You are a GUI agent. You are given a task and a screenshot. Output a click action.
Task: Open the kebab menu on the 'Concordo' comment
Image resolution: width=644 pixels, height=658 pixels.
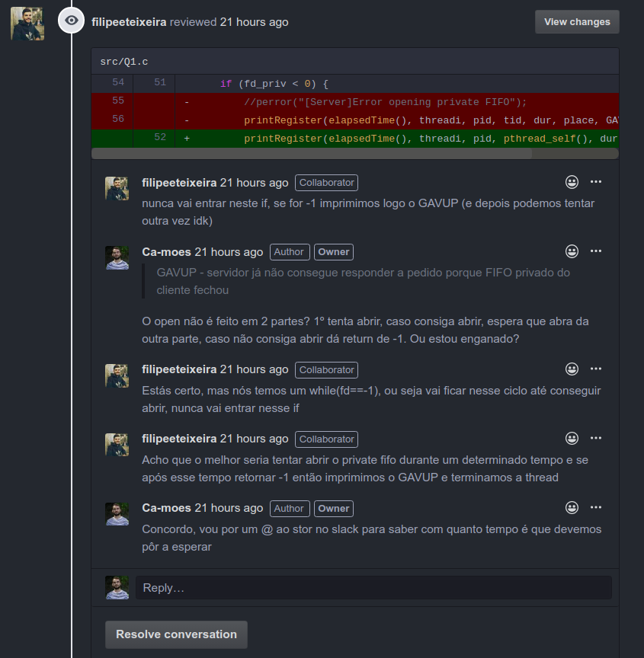tap(595, 508)
